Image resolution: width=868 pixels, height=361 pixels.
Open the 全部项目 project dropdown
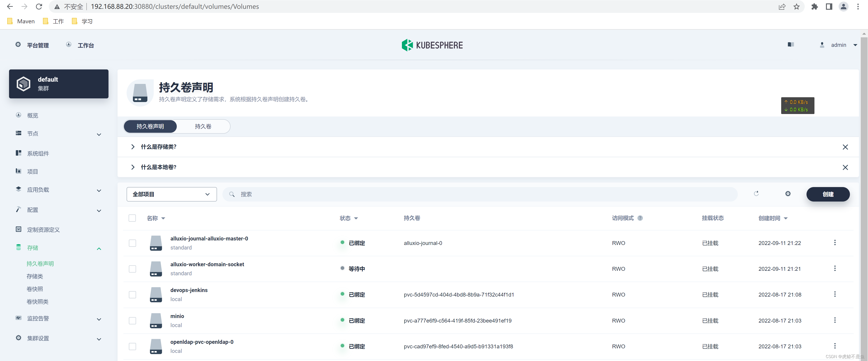171,194
